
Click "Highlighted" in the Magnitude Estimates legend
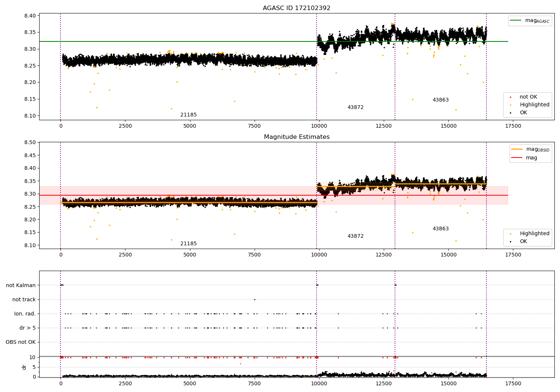[x=534, y=234]
